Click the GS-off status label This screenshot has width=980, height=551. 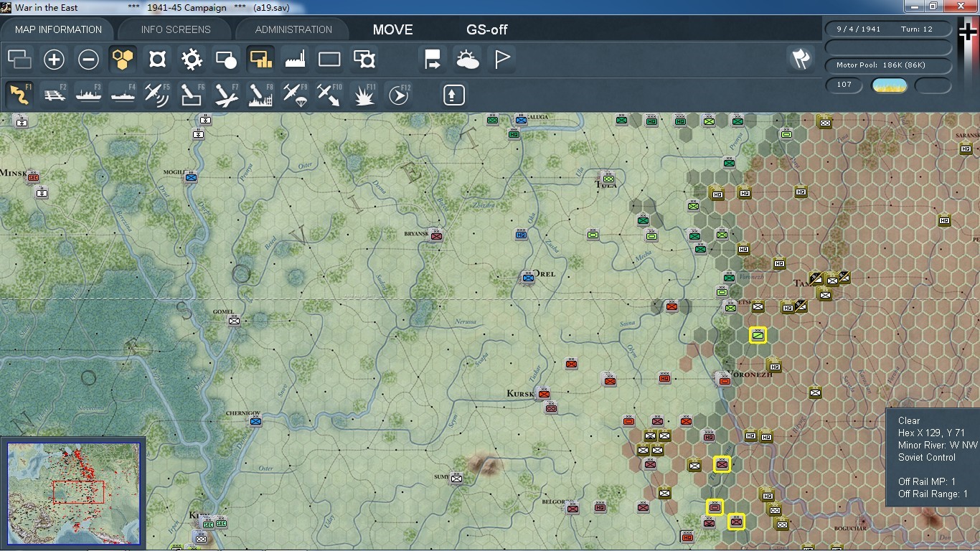coord(487,29)
